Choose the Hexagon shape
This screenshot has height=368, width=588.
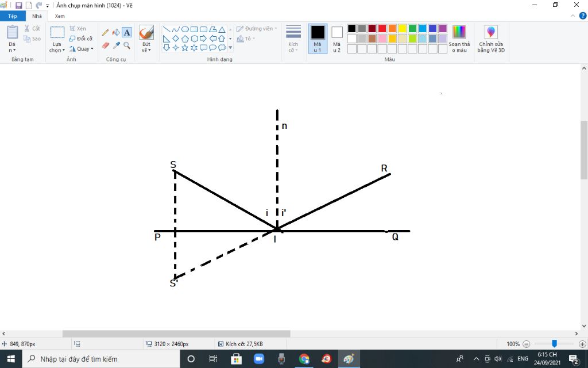(194, 39)
